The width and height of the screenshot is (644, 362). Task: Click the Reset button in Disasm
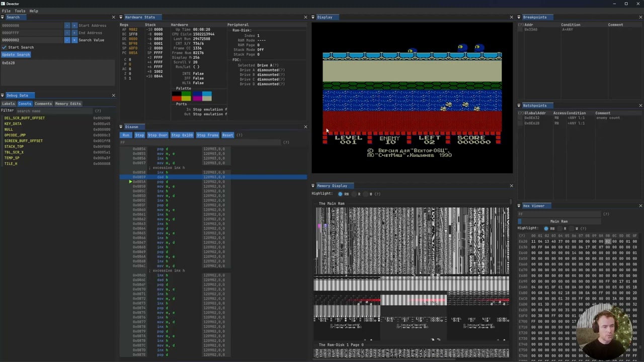click(228, 135)
